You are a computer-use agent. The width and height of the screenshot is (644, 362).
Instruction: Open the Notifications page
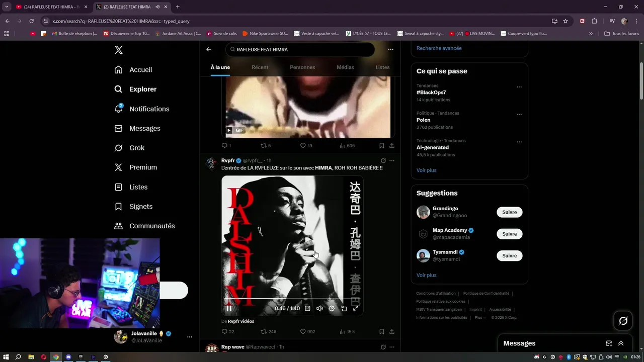pyautogui.click(x=142, y=109)
